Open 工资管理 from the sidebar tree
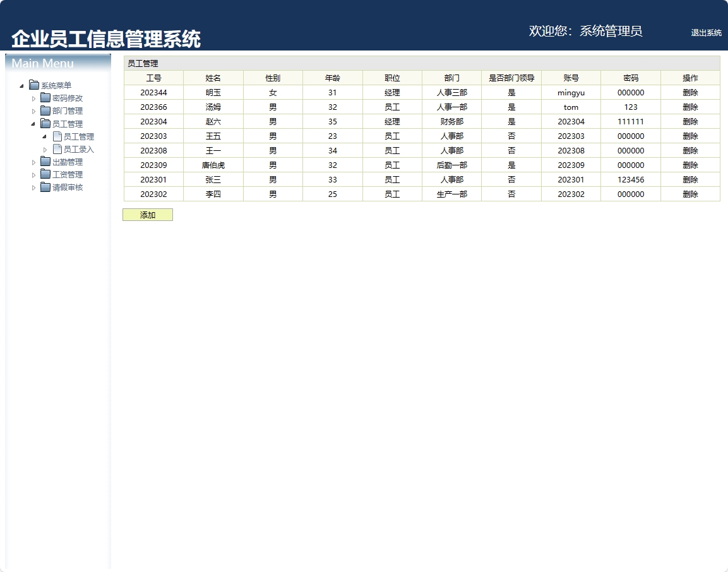This screenshot has width=728, height=572. (68, 175)
